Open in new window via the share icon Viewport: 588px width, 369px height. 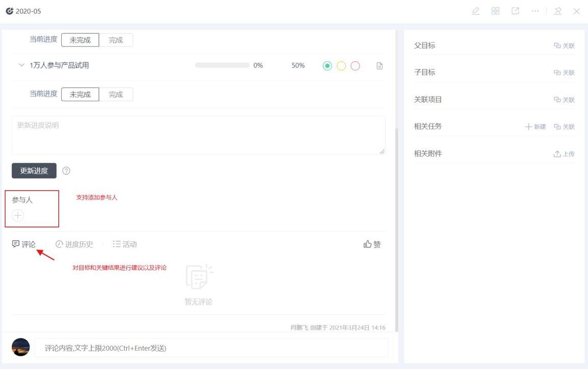(515, 11)
